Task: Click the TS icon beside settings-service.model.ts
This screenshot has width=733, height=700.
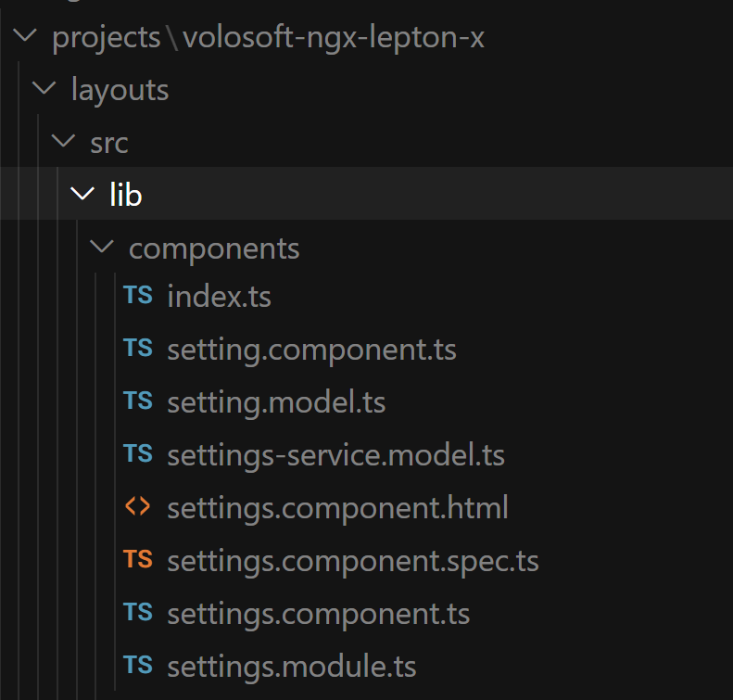Action: 138,454
